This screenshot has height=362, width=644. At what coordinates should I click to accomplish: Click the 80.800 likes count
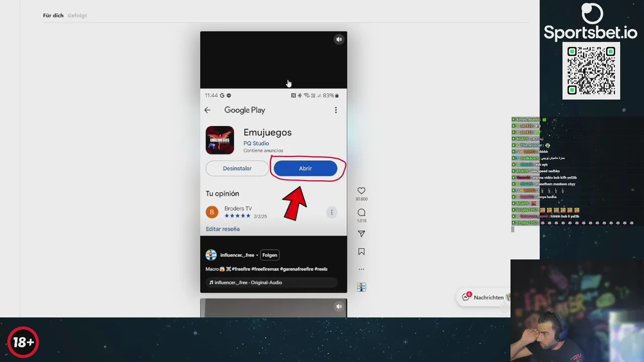click(x=361, y=199)
